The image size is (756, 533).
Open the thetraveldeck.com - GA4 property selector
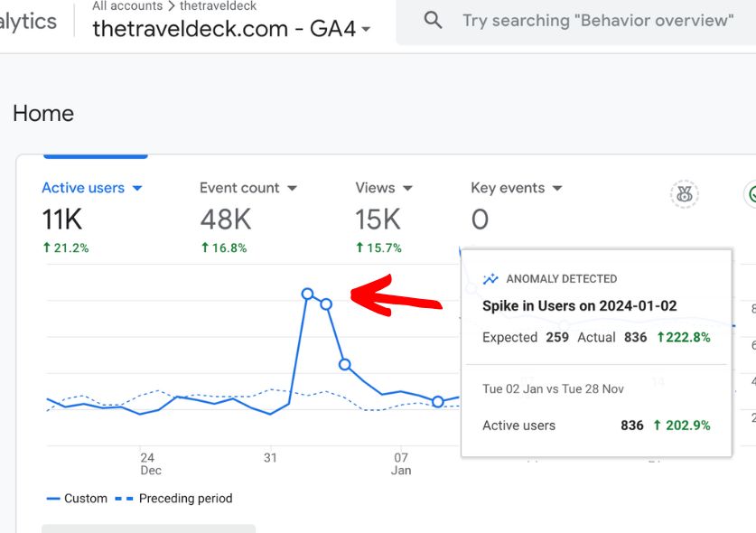click(231, 29)
